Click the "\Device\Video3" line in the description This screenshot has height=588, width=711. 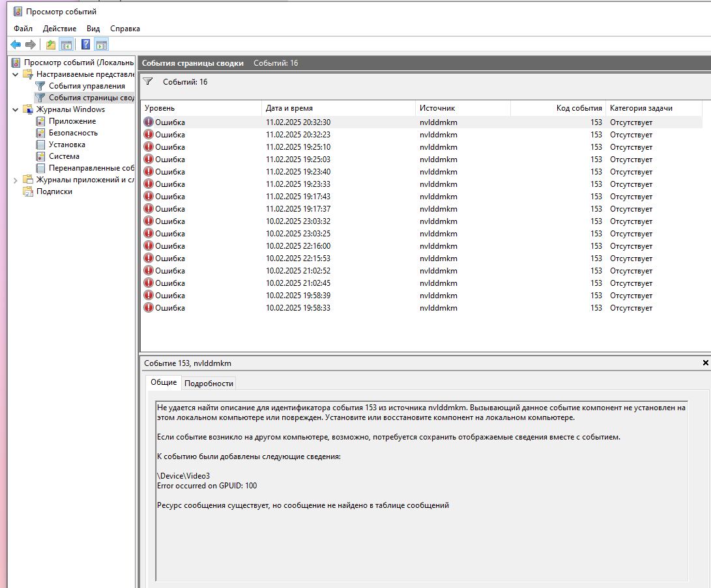(x=183, y=475)
